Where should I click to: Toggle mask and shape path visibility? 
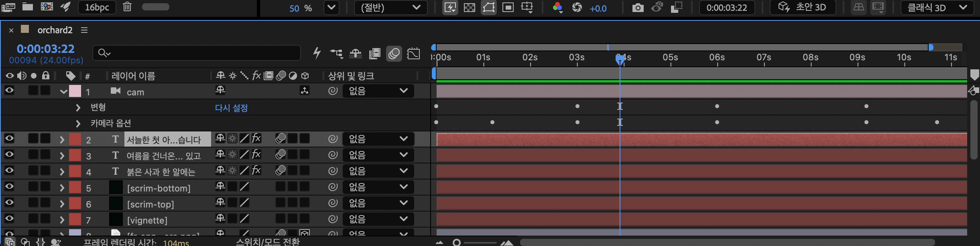(x=488, y=8)
